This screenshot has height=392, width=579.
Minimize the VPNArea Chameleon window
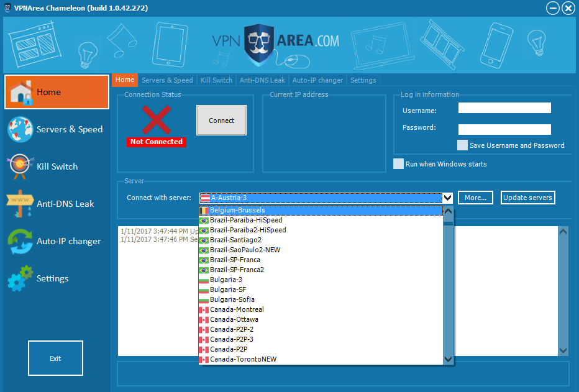tap(553, 8)
